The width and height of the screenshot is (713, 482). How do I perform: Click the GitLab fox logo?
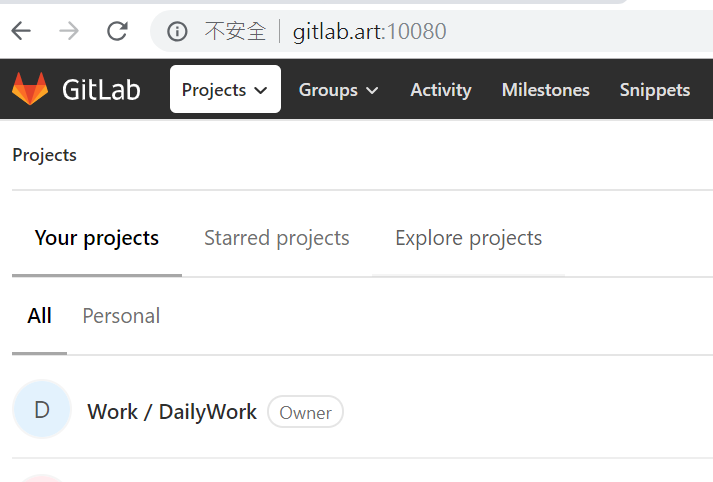(x=30, y=89)
